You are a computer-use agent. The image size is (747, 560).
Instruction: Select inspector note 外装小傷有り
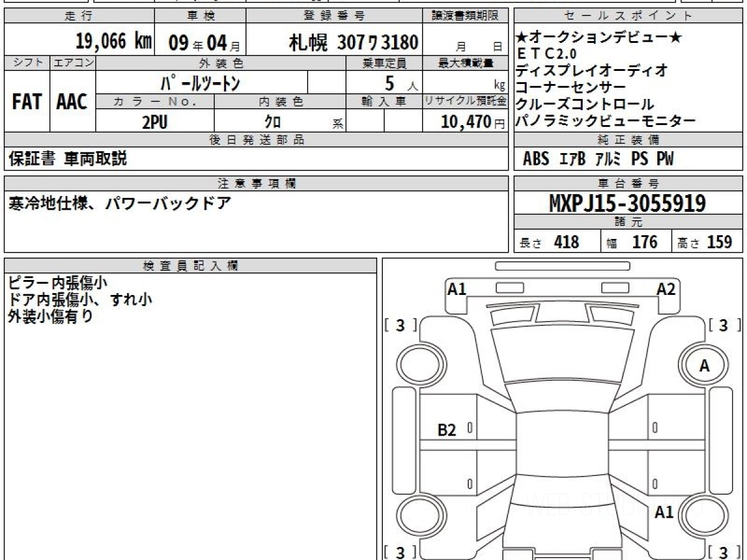pyautogui.click(x=50, y=317)
